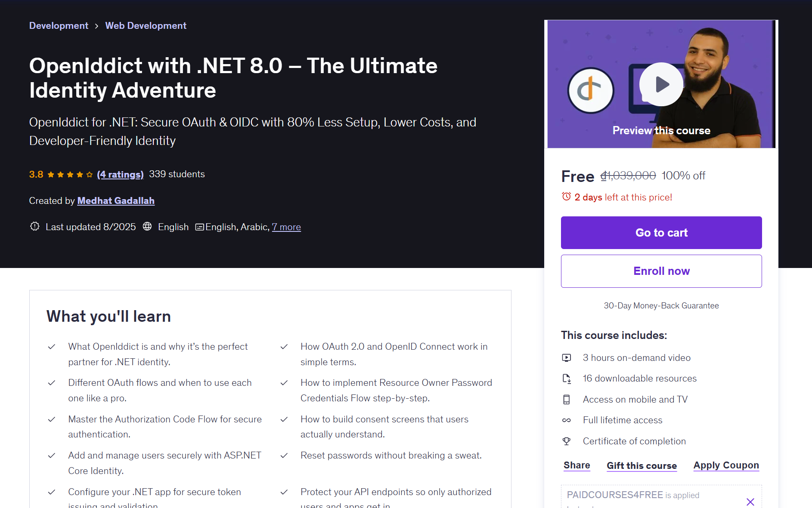Image resolution: width=812 pixels, height=508 pixels.
Task: Dismiss the PAIDCOURSES4FREE coupon
Action: [750, 502]
